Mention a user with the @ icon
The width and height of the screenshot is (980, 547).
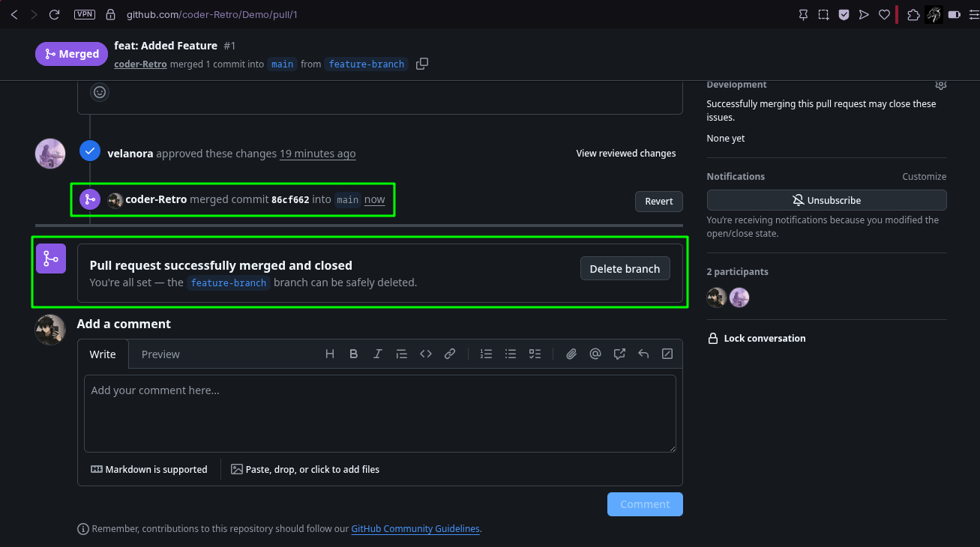click(x=595, y=354)
